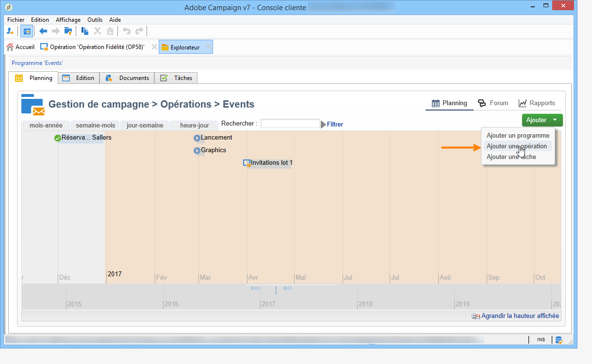
Task: Click the play icon beside Graphics
Action: click(197, 151)
